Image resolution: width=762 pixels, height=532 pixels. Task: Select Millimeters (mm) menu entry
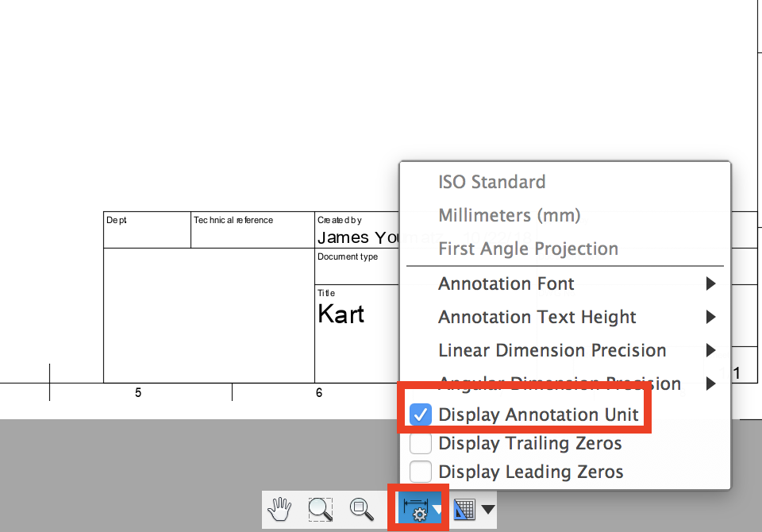click(509, 215)
